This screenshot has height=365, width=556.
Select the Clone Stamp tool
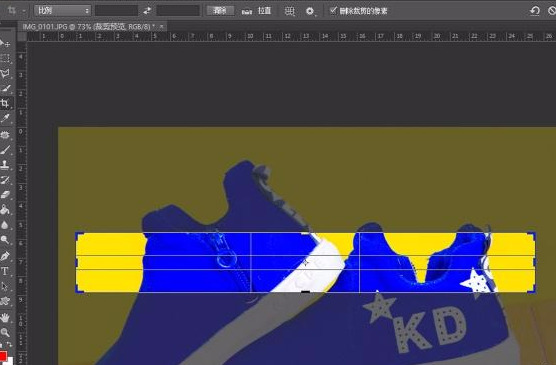pyautogui.click(x=5, y=165)
